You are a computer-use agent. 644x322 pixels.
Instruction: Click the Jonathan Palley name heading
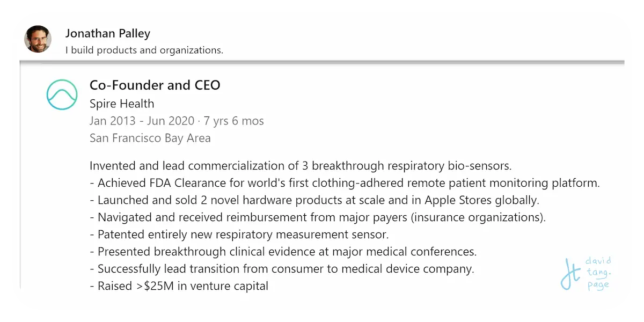click(x=108, y=33)
